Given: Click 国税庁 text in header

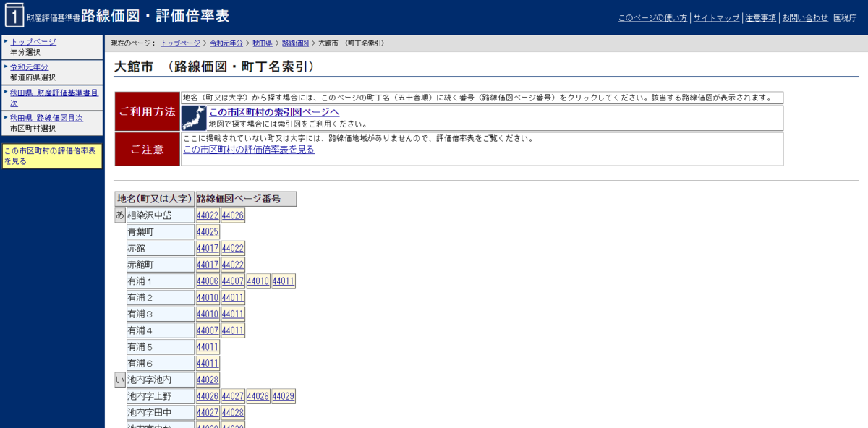Looking at the screenshot, I should point(846,18).
